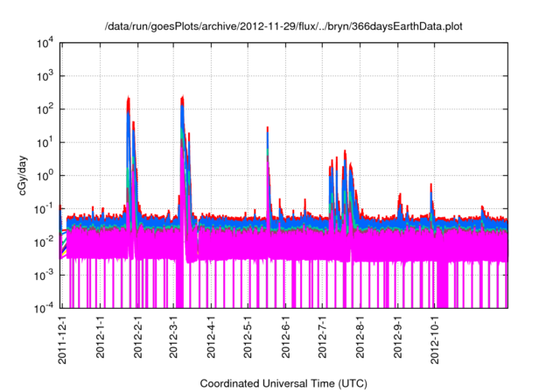Click the narrow spike in mid-May 2012

(268, 129)
